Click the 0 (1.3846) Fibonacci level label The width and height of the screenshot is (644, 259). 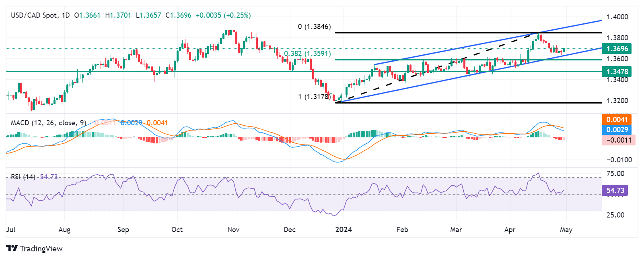click(x=314, y=27)
